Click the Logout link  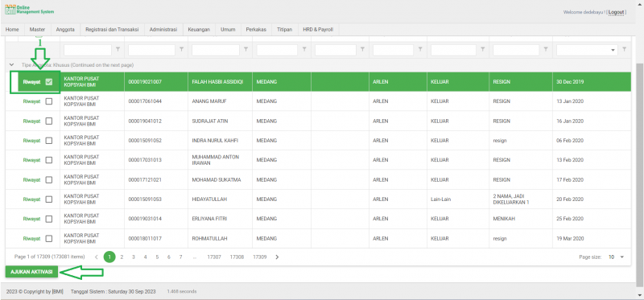coord(617,12)
